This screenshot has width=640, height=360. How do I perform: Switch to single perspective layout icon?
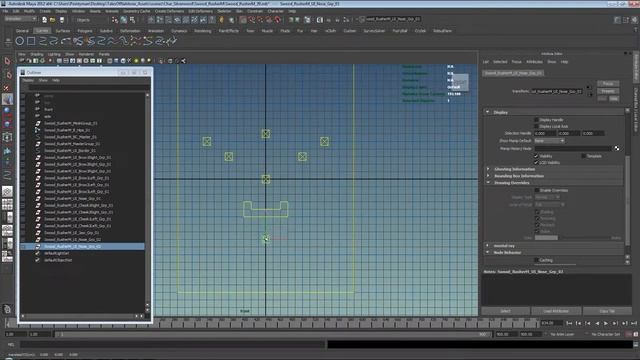tap(7, 191)
